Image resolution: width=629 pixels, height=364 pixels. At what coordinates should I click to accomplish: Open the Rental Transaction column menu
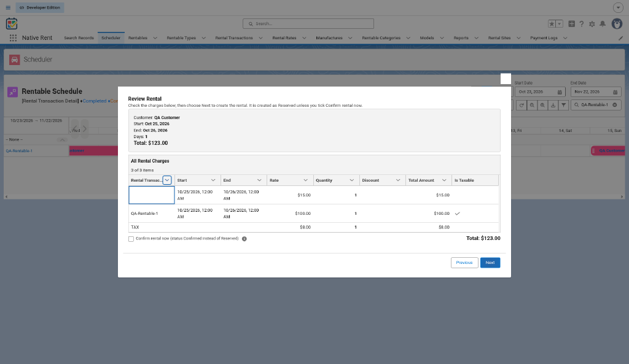(x=167, y=180)
